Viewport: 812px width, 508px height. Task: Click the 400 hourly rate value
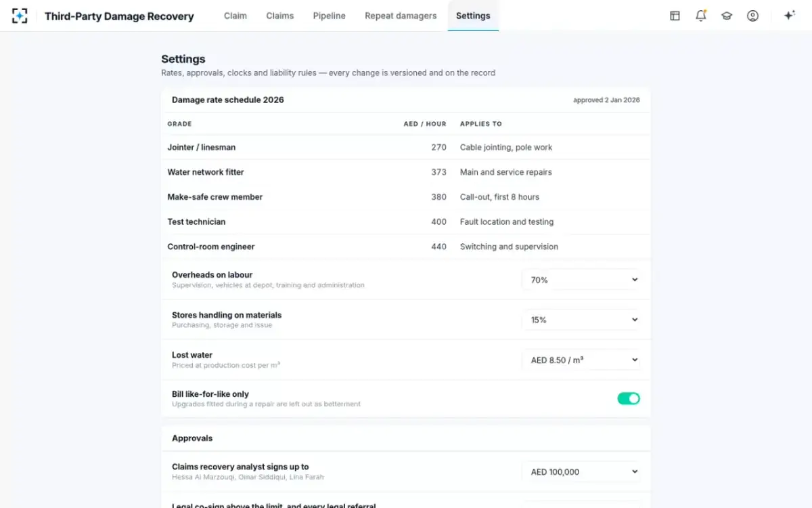438,221
